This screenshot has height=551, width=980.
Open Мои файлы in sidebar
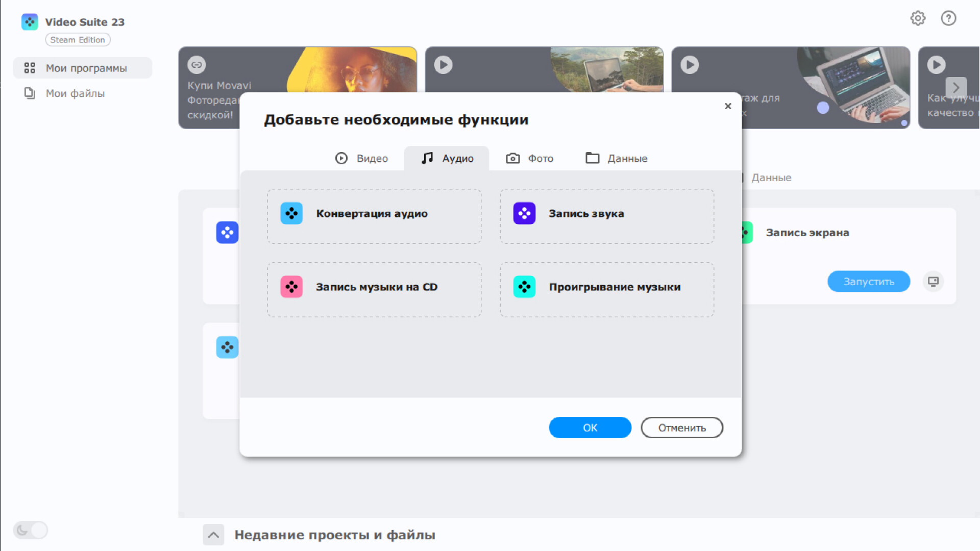point(75,93)
